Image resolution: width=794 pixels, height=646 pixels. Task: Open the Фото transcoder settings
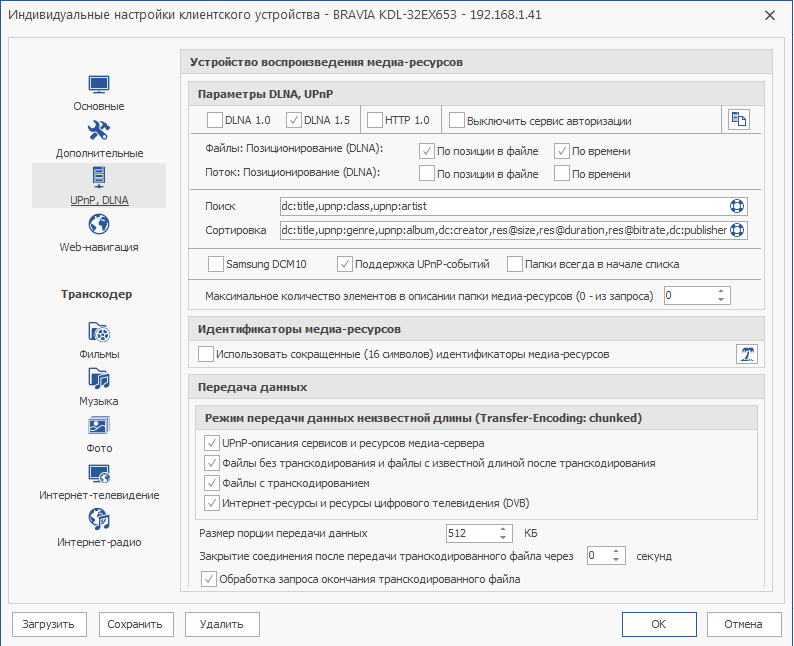99,427
